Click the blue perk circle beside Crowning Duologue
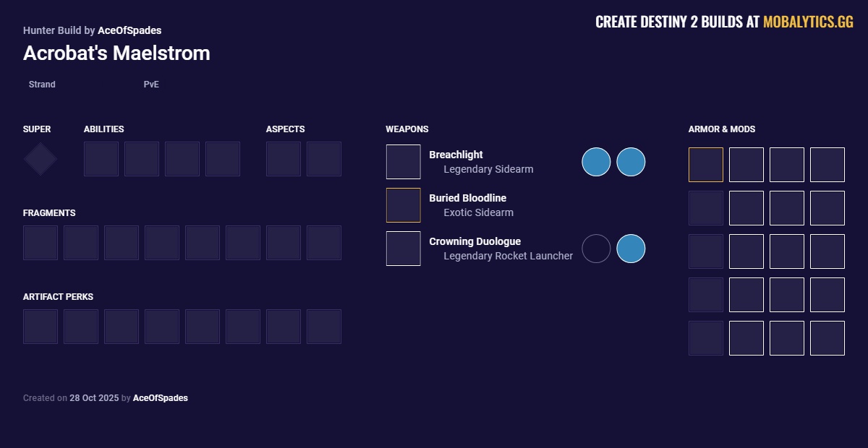868x448 pixels. [x=631, y=249]
